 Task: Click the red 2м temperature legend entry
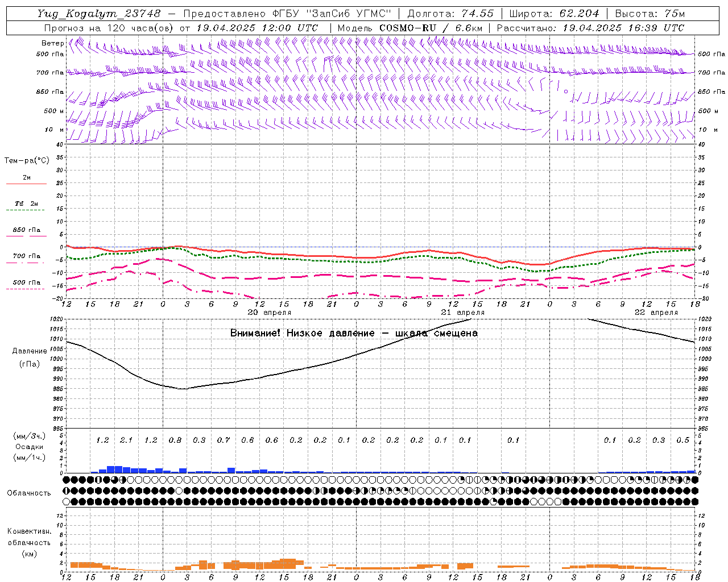(x=26, y=179)
